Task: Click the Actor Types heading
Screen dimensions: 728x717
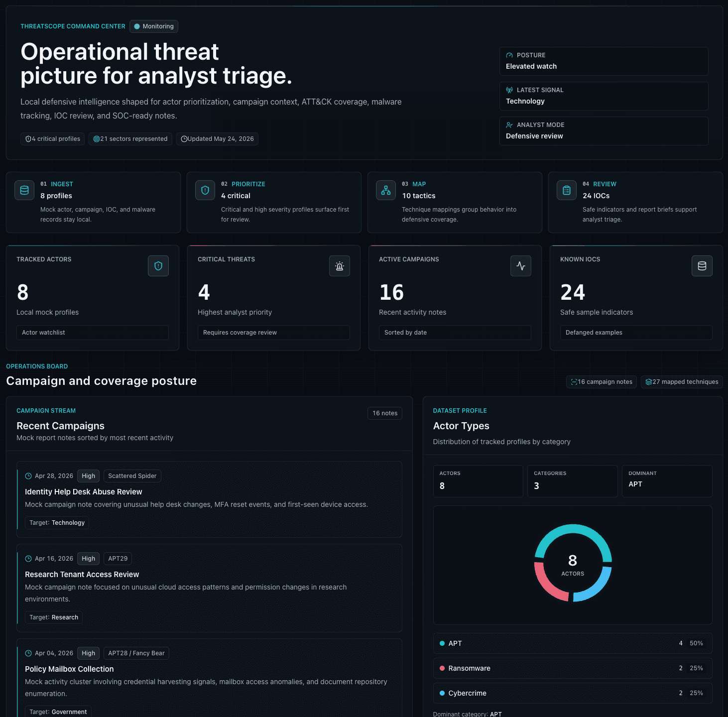Action: click(461, 426)
